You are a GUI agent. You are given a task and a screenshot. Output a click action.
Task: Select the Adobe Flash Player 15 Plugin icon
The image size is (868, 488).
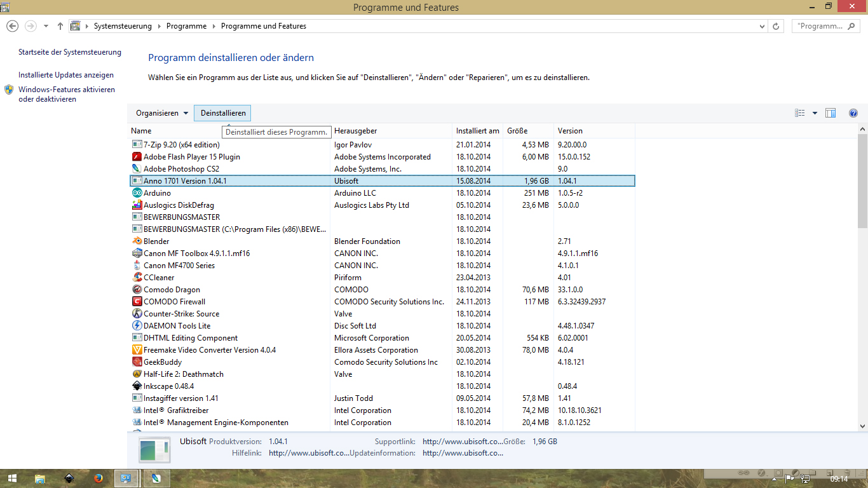(137, 157)
